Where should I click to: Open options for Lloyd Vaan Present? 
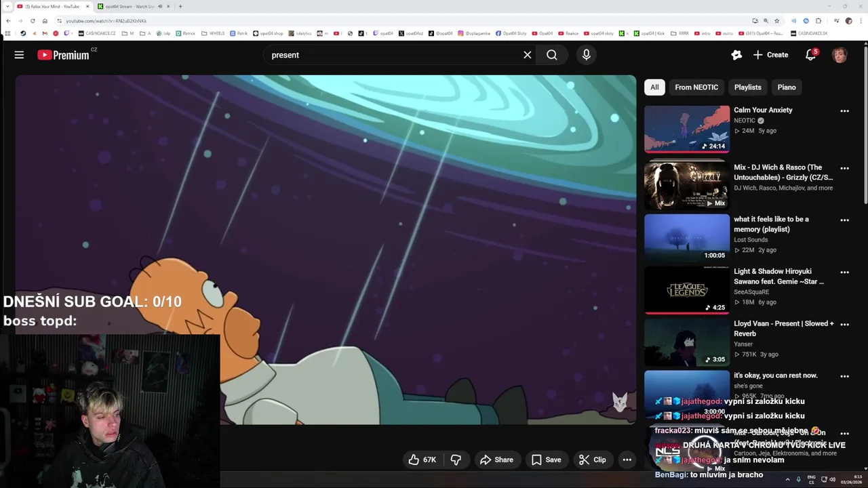click(x=844, y=325)
